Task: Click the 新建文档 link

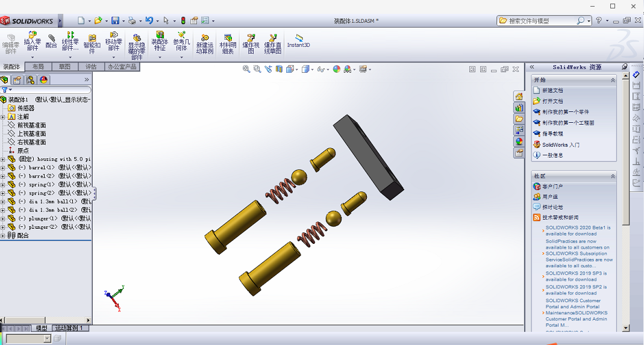Action: tap(552, 90)
